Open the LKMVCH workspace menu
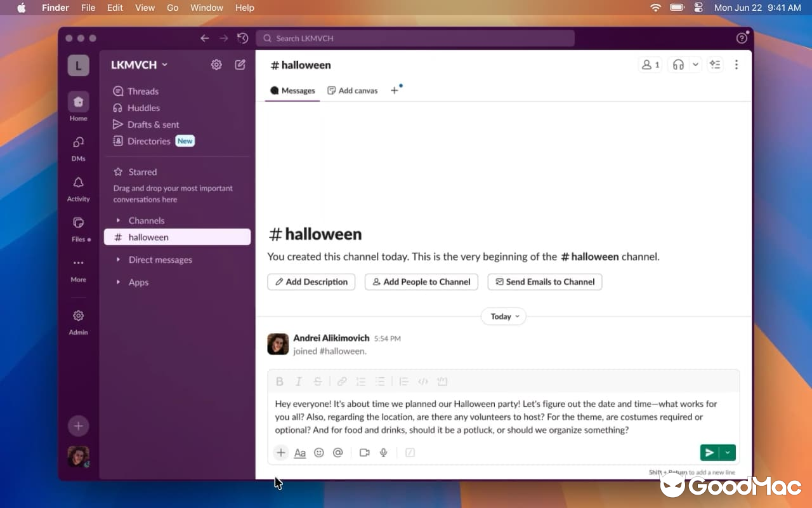This screenshot has width=812, height=508. pyautogui.click(x=139, y=65)
